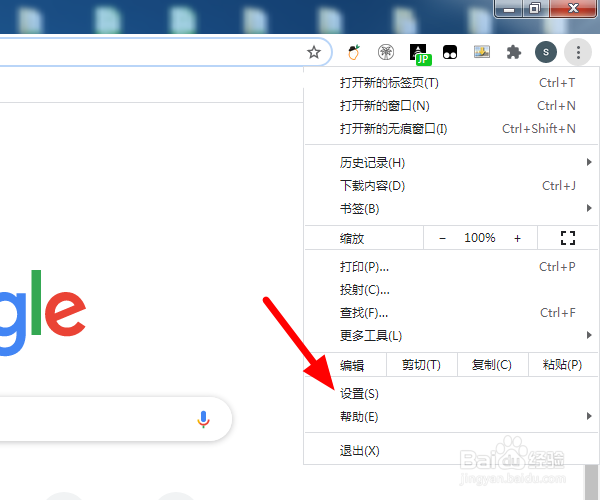Open 下载内容(D)
This screenshot has width=600, height=500.
[451, 186]
